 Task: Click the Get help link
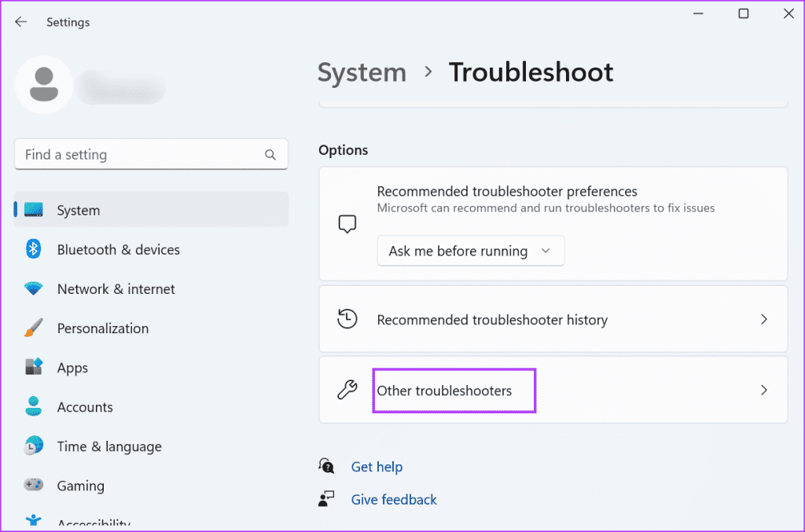click(377, 466)
